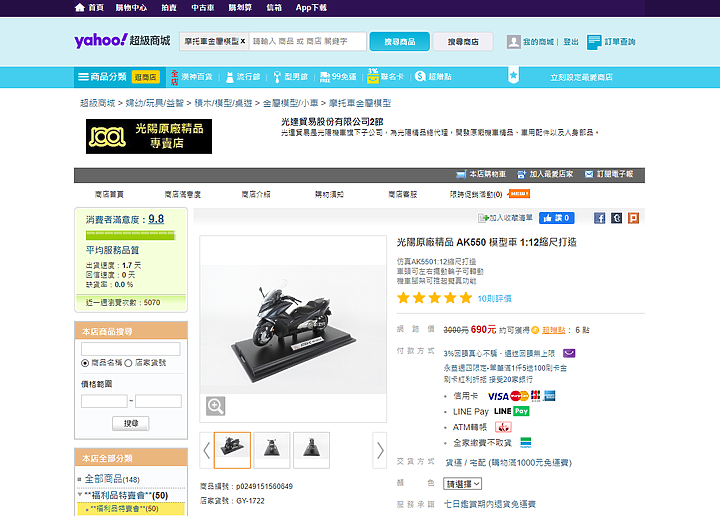Open 中古車 in the top menu
Screen dimensions: 720x516
203,7
